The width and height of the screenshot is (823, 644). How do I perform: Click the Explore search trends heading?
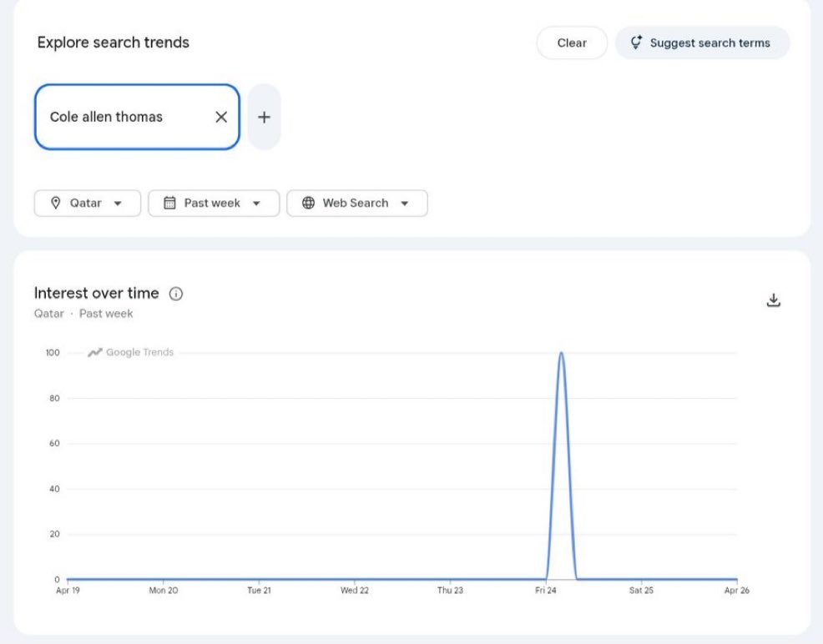tap(114, 43)
